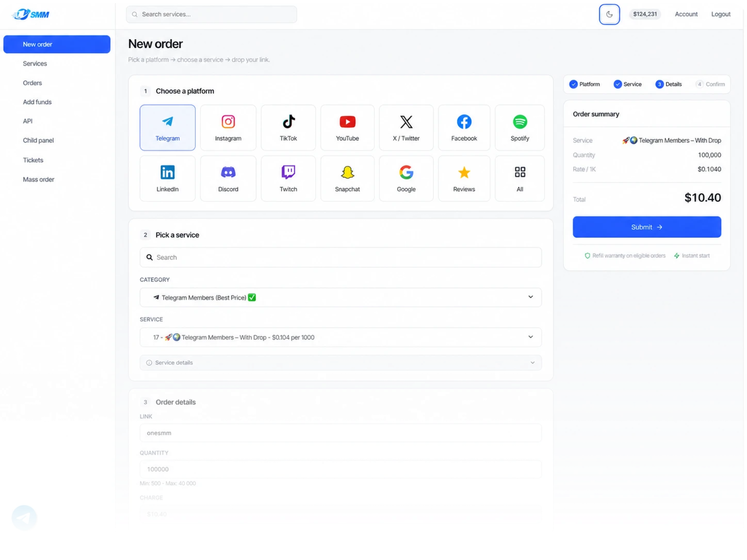
Task: Open the floating Telegram chat bubble
Action: [x=24, y=517]
